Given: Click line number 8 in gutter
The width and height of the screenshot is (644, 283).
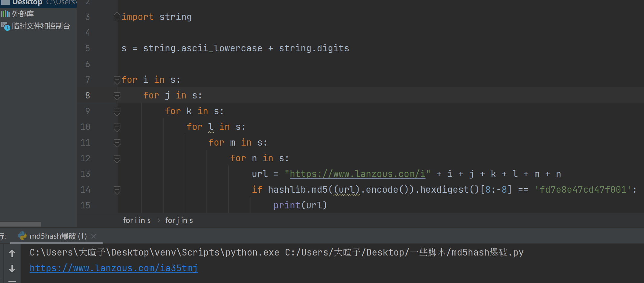Looking at the screenshot, I should click(x=88, y=95).
